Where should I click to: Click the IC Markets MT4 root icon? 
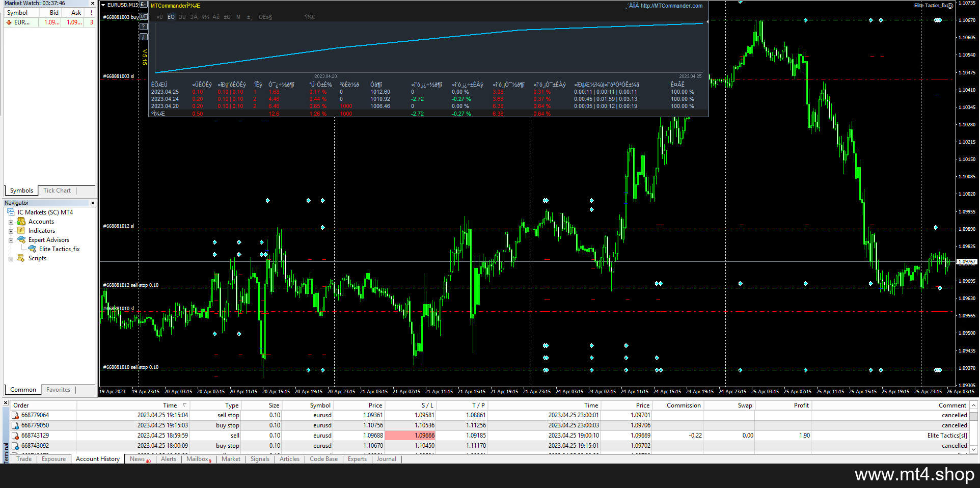coord(11,212)
